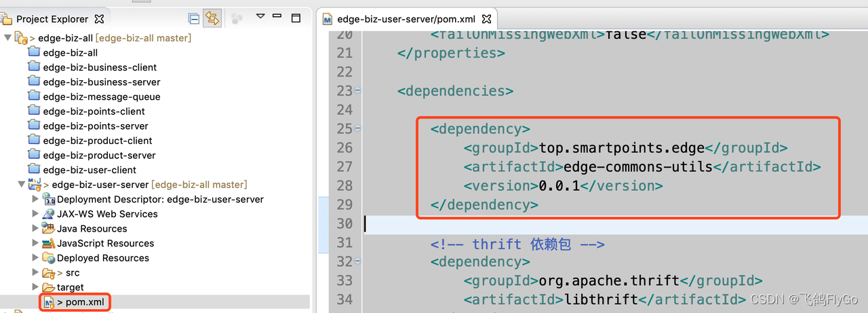The height and width of the screenshot is (313, 868).
Task: Click the text top.smartpoints.edge in the editor
Action: (622, 147)
